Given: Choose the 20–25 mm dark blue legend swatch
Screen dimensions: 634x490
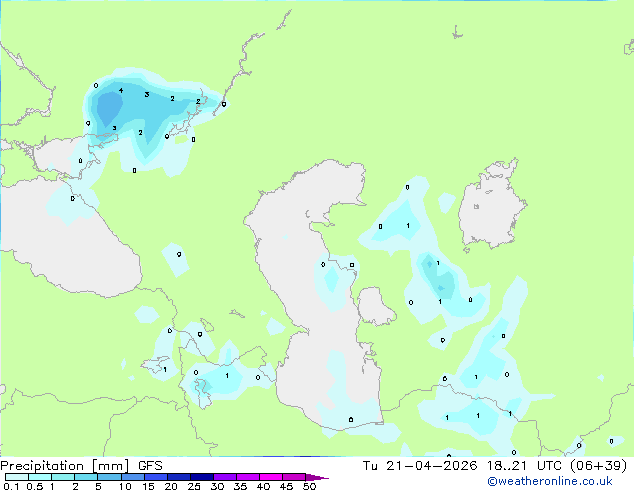Looking at the screenshot, I should [x=178, y=477].
